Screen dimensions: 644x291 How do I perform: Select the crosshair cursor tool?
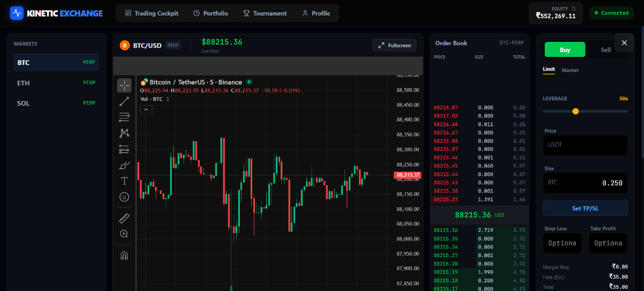click(124, 85)
